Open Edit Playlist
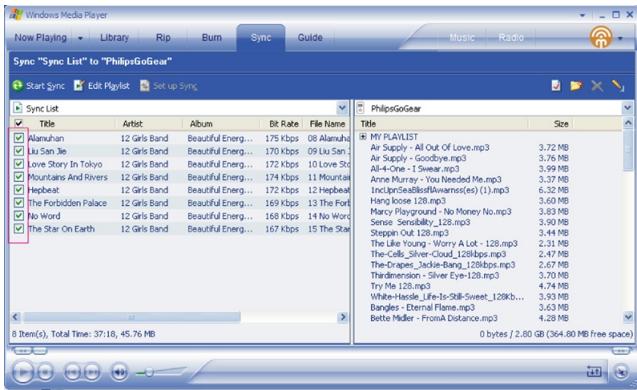Screen dimensions: 637x390 102,86
